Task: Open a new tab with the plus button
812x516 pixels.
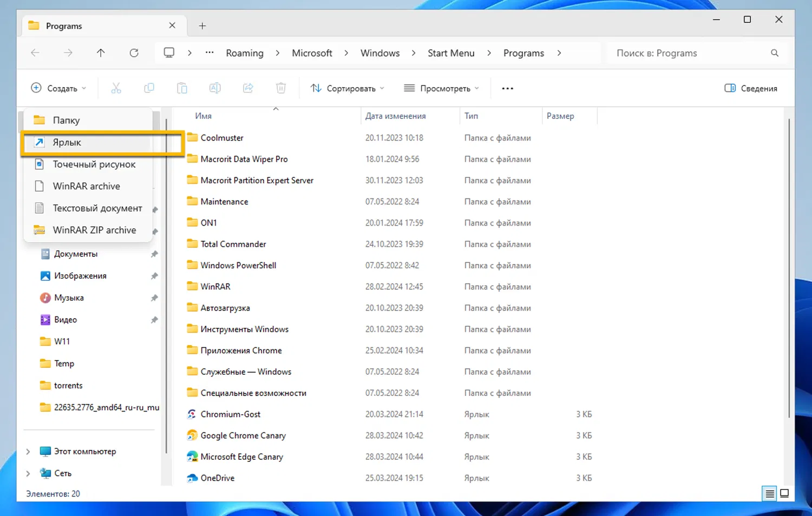Action: [202, 25]
